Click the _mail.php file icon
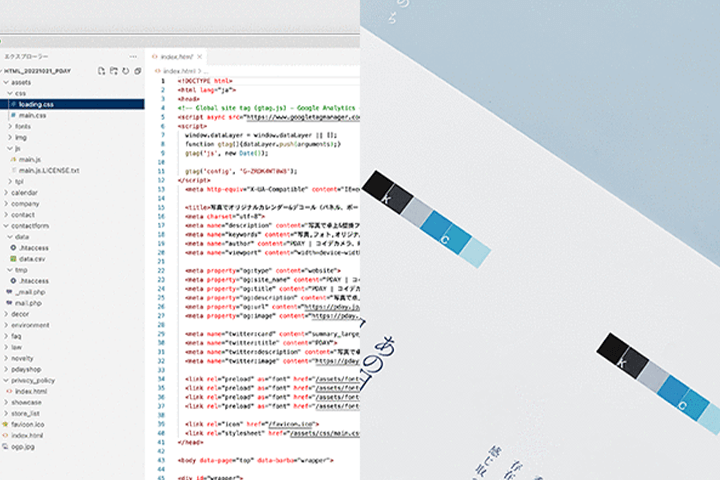The width and height of the screenshot is (720, 480). (9, 292)
